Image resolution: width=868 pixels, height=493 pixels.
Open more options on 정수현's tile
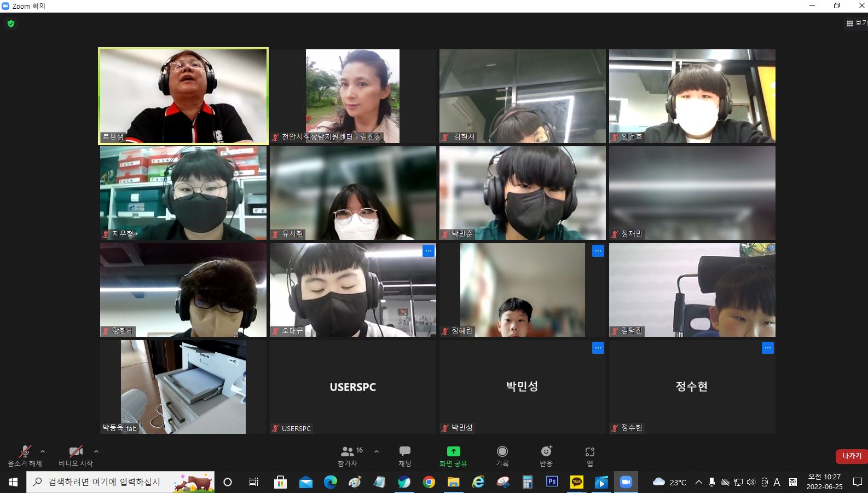pyautogui.click(x=767, y=348)
